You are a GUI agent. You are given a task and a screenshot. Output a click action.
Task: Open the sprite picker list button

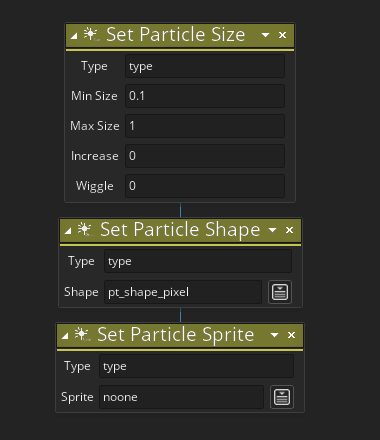[282, 397]
